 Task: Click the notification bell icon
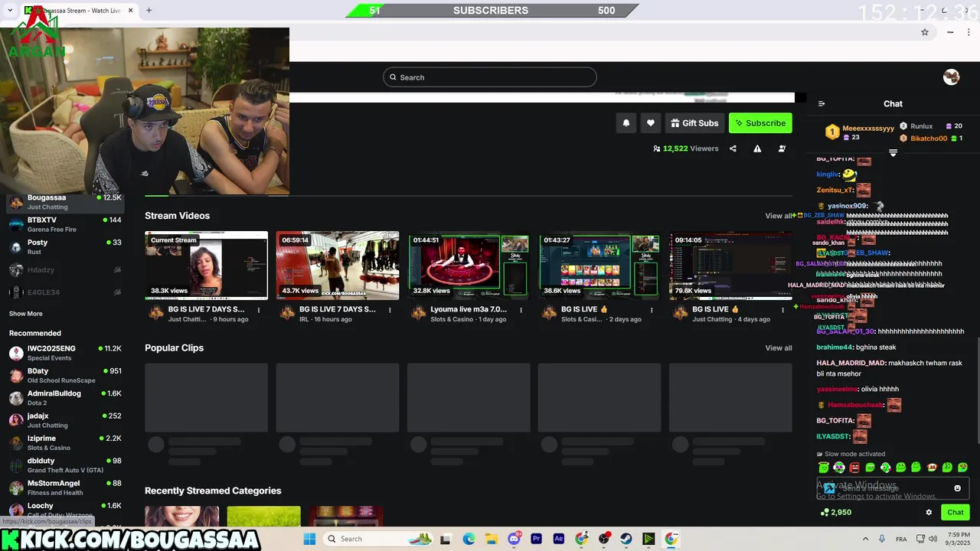click(626, 123)
